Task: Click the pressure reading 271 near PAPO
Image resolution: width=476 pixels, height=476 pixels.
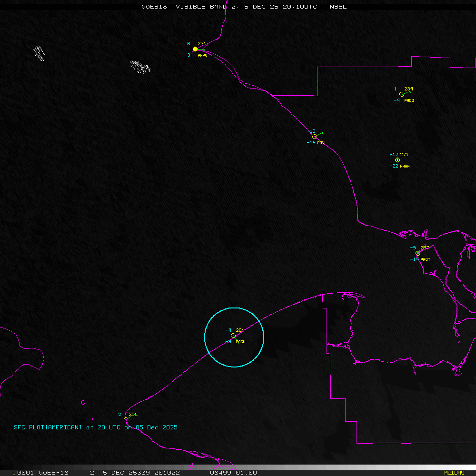Action: [202, 43]
